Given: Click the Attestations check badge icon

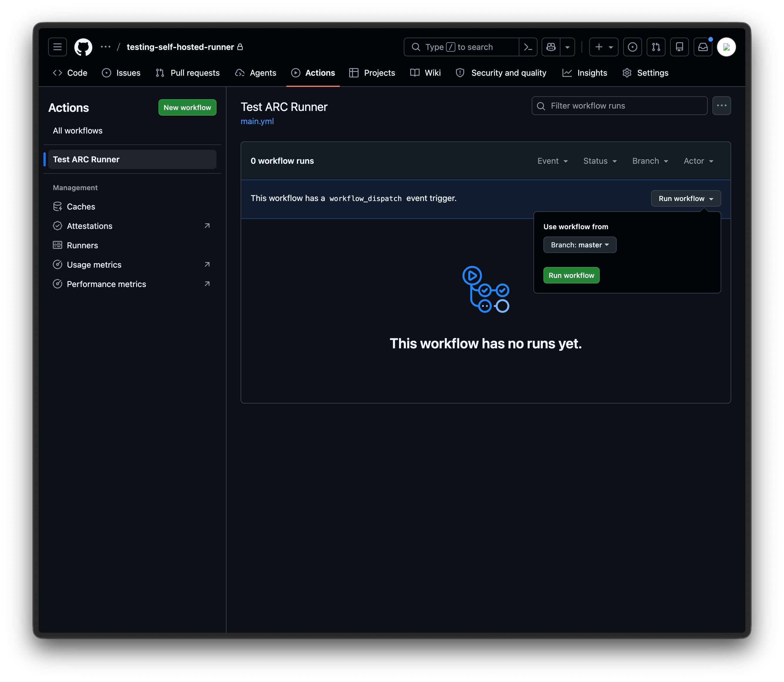Looking at the screenshot, I should [x=58, y=226].
